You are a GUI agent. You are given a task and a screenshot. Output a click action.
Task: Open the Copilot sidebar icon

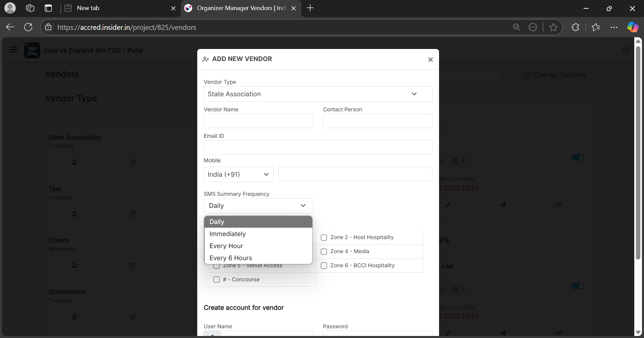click(632, 27)
